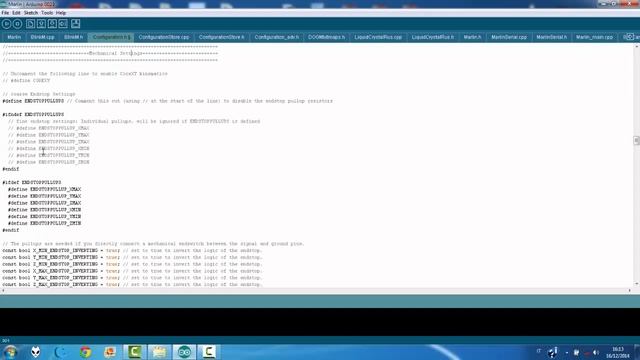The height and width of the screenshot is (360, 640).
Task: Click the '#define ENDSTOPPULLUPS' code line
Action: 168,101
